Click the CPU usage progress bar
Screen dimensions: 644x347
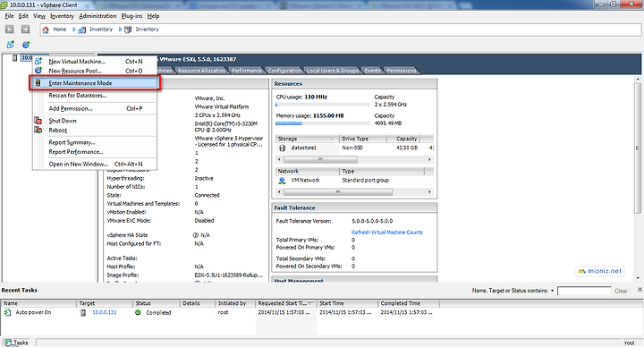tap(322, 105)
